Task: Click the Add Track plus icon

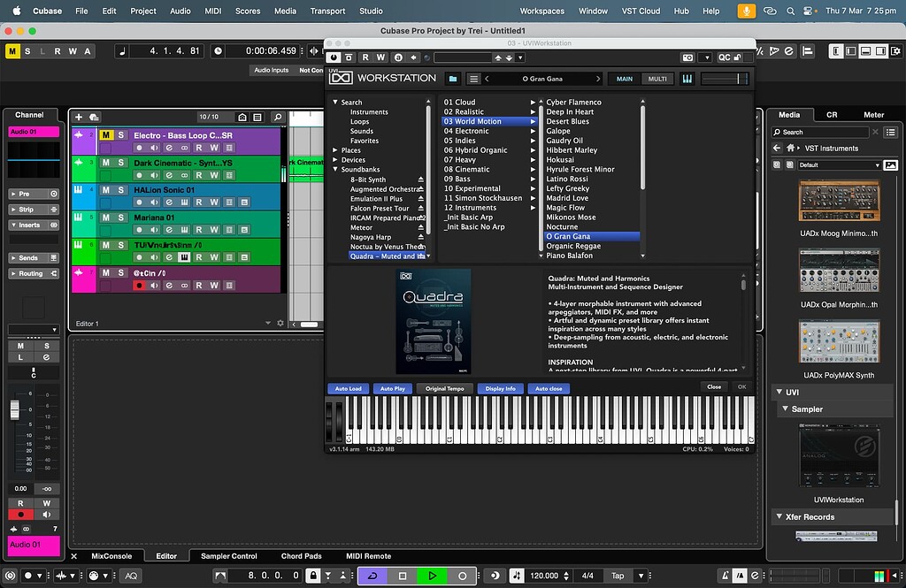Action: click(79, 117)
